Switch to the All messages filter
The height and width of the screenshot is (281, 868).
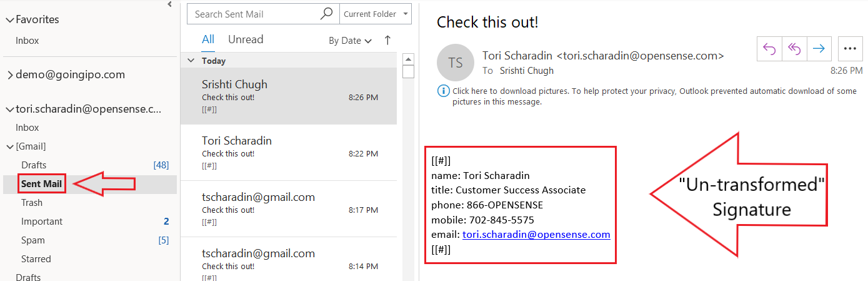point(208,39)
